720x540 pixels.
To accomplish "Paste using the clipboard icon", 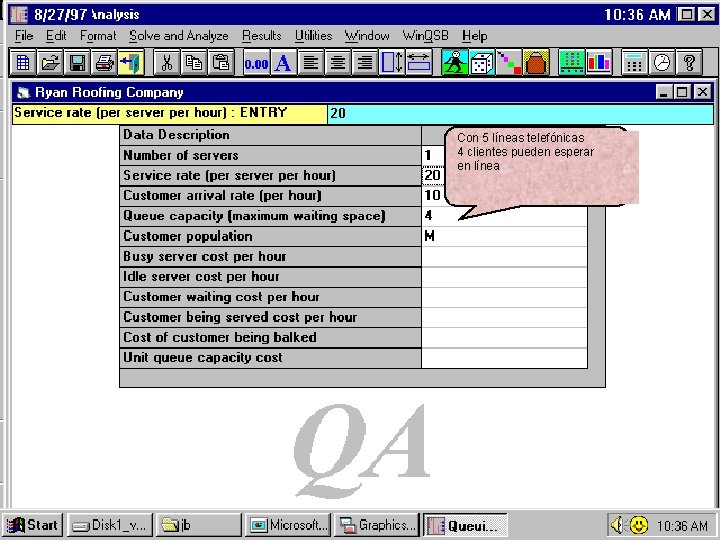I will (221, 62).
